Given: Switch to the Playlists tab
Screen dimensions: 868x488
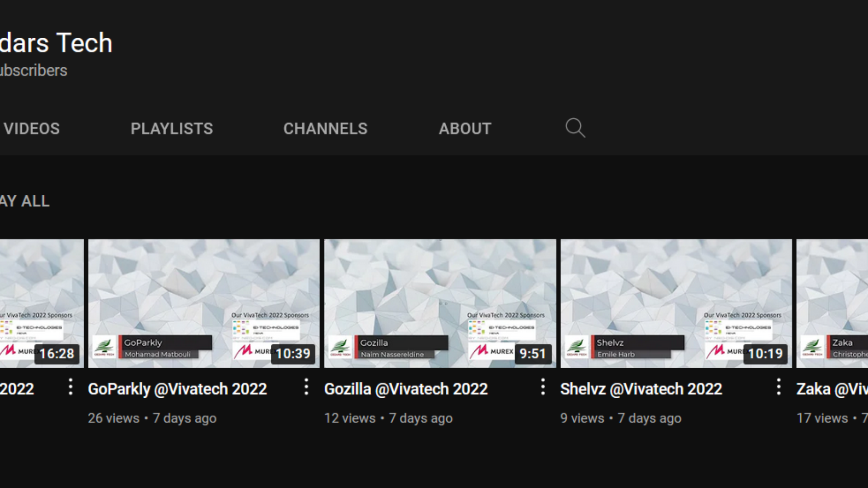Looking at the screenshot, I should pos(172,129).
